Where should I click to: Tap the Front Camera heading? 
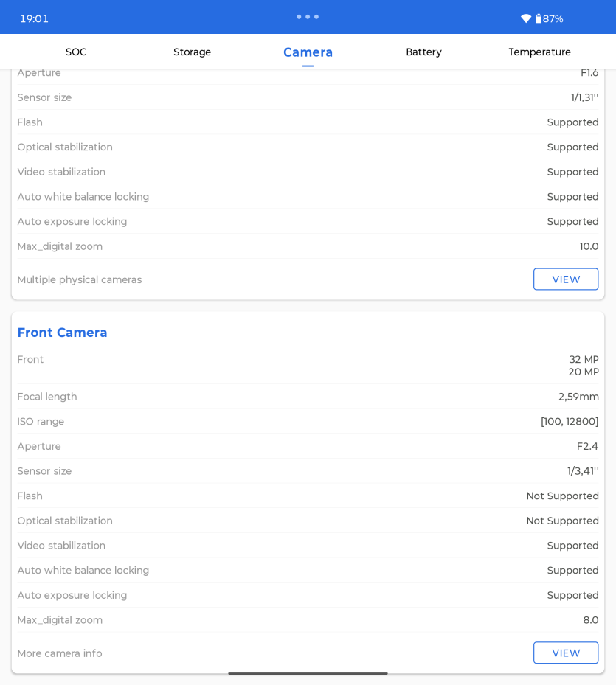(x=62, y=333)
